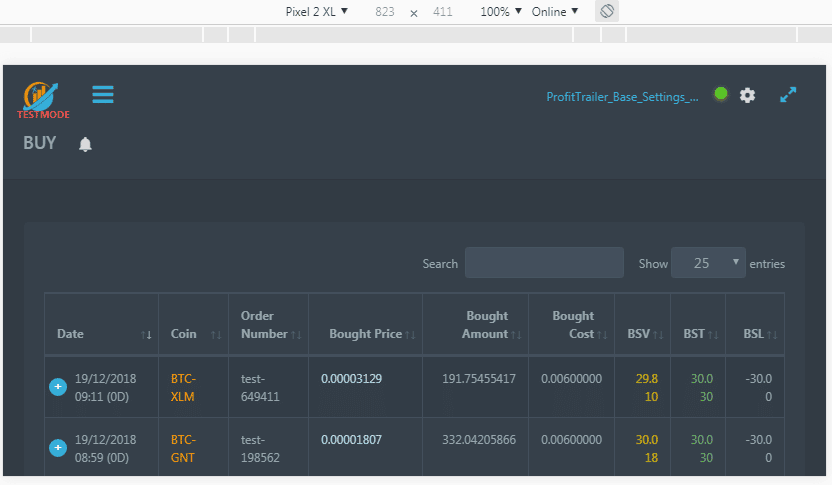Open the settings gear icon
The image size is (832, 485).
tap(747, 95)
